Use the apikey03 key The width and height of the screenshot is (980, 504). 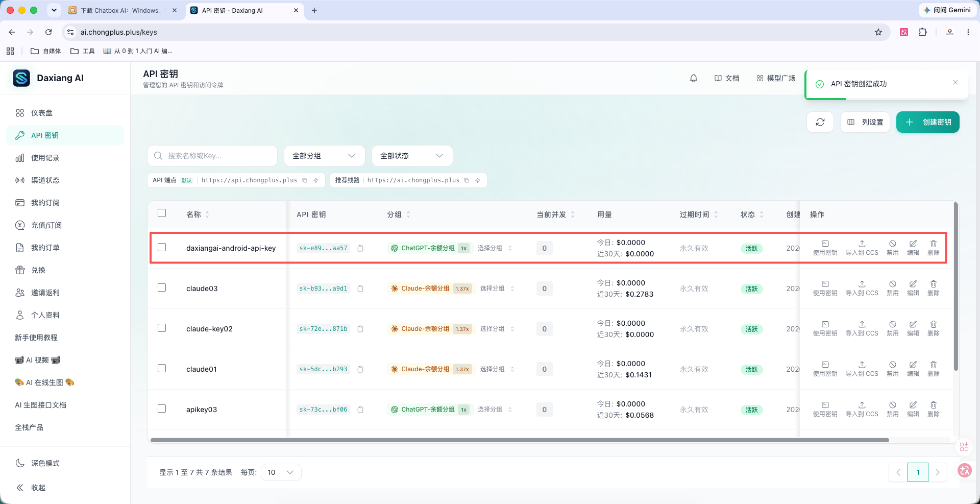coord(825,409)
